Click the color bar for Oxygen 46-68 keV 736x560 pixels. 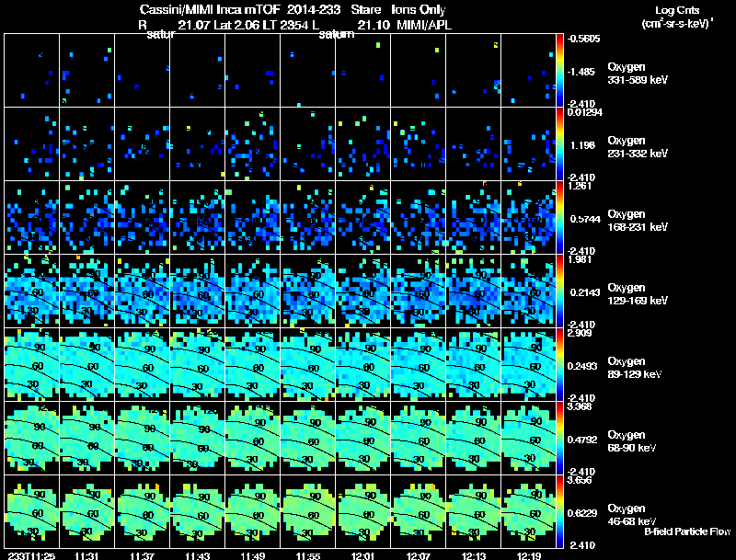(560, 511)
